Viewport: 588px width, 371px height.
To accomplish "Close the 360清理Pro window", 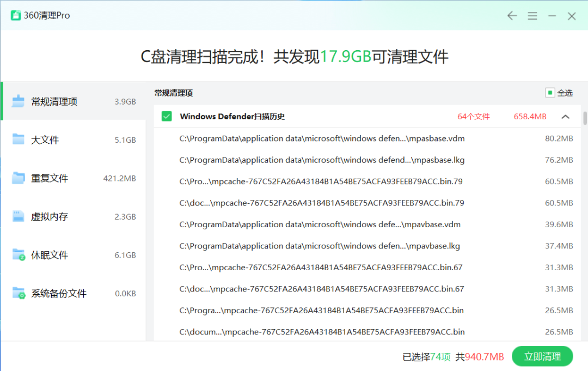I will tap(572, 16).
